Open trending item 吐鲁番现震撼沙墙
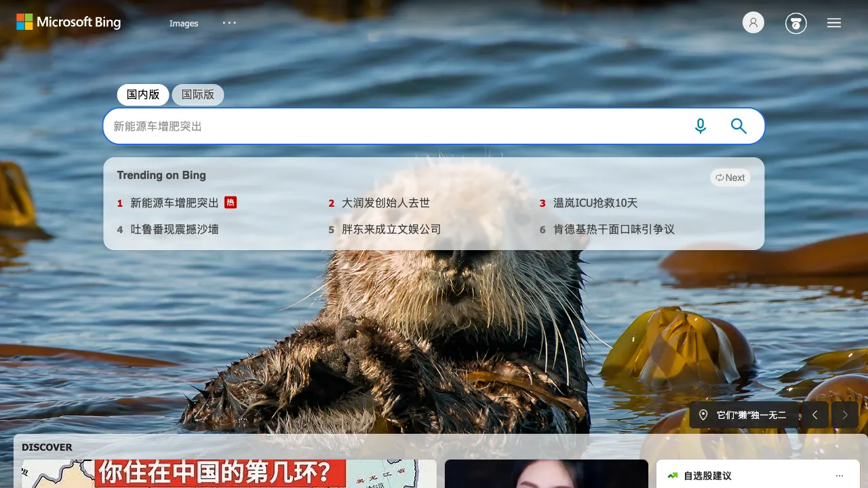The image size is (868, 488). coord(175,229)
